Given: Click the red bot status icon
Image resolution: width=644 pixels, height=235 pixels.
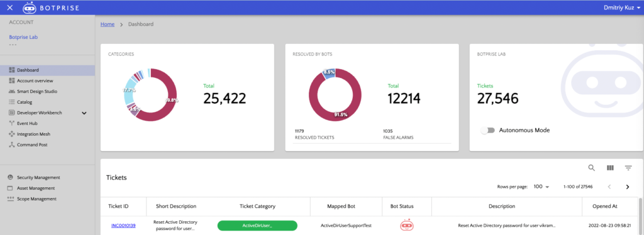Looking at the screenshot, I should click(x=407, y=225).
